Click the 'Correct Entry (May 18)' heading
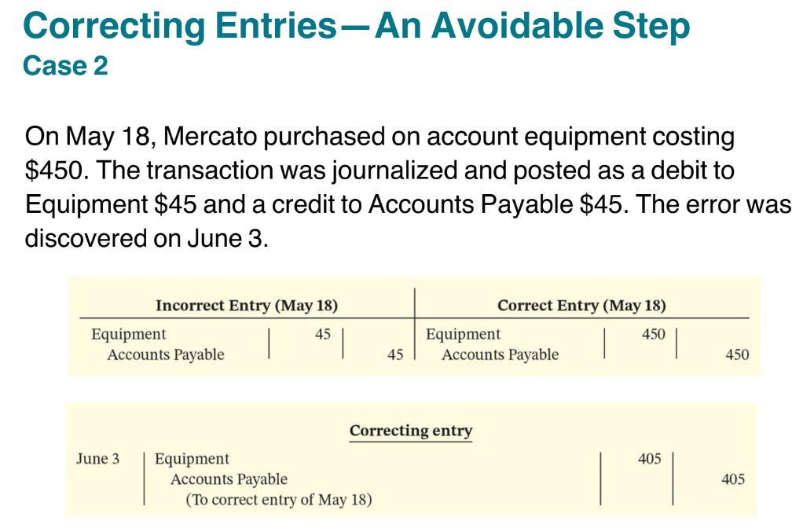Screen dimensions: 803x532 coord(581,306)
